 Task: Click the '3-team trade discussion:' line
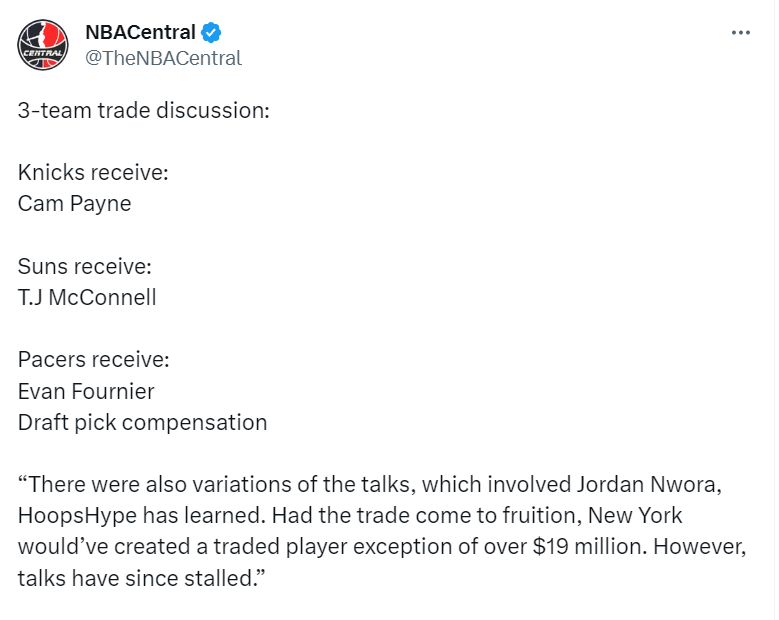coord(144,110)
